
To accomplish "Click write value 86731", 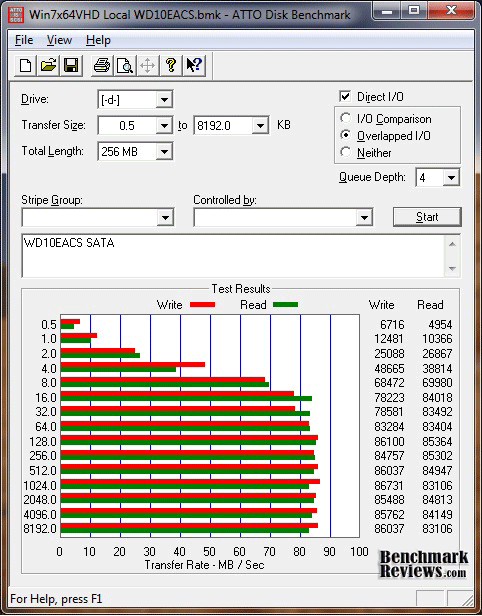I will point(389,486).
